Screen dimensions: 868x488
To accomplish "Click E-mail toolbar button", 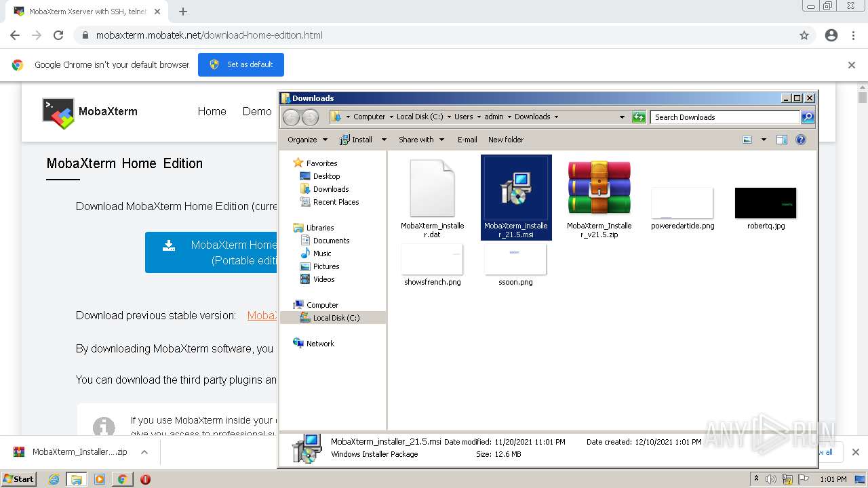I will (x=467, y=140).
